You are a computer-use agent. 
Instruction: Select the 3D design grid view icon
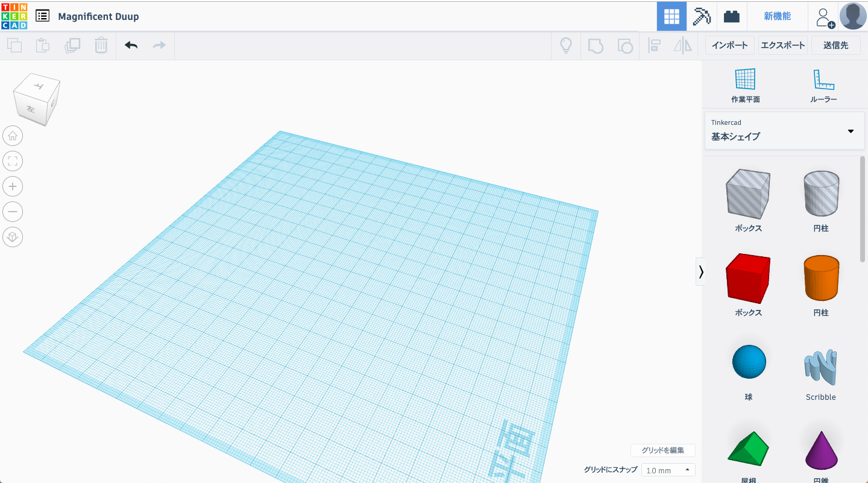pyautogui.click(x=671, y=16)
